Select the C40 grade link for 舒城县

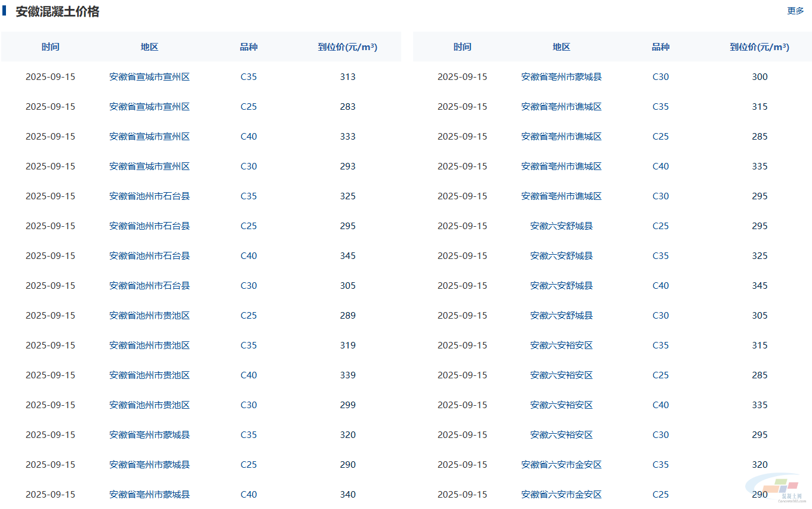[x=660, y=286]
